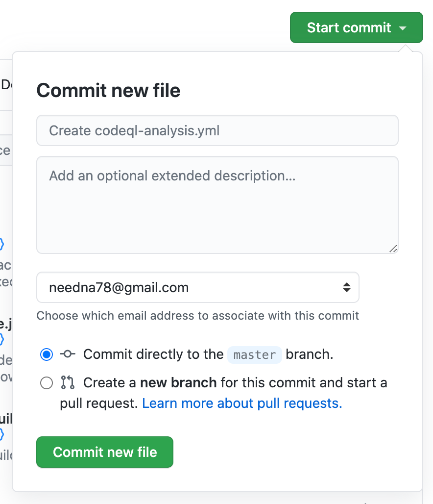The height and width of the screenshot is (504, 433).
Task: Click the lowest blue icon at left edge
Action: [2, 434]
